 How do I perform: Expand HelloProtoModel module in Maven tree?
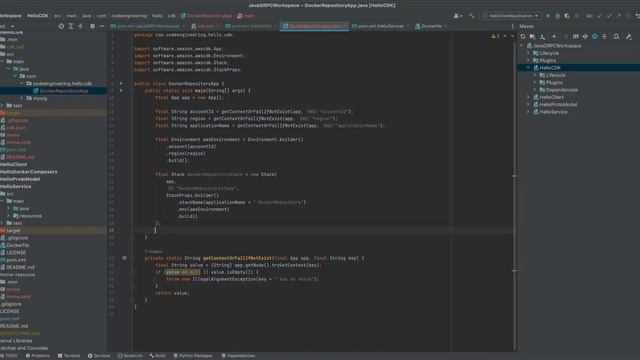[528, 104]
